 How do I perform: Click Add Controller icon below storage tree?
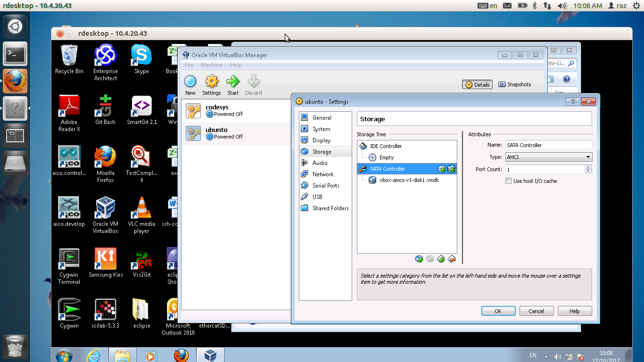coord(441,259)
